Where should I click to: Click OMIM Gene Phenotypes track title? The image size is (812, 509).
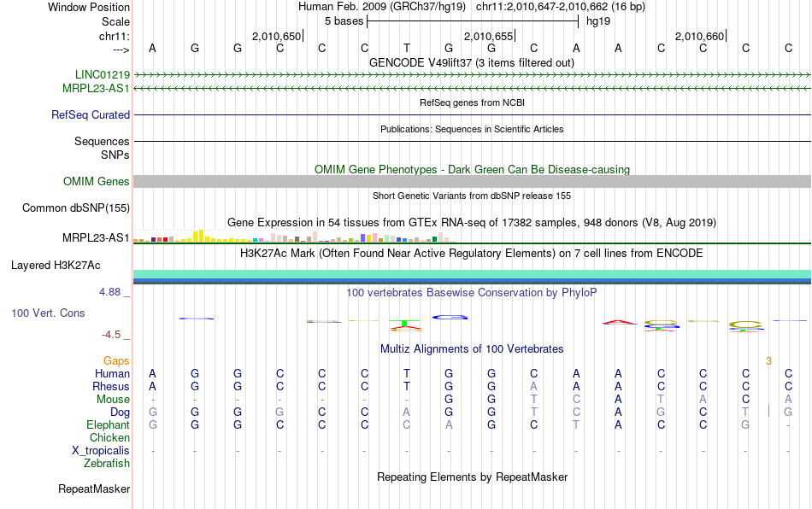coord(472,169)
